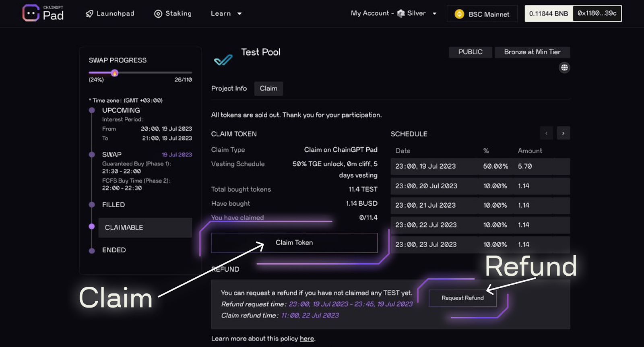Click the ChainGPT Pad logo
The height and width of the screenshot is (347, 644).
pyautogui.click(x=43, y=13)
